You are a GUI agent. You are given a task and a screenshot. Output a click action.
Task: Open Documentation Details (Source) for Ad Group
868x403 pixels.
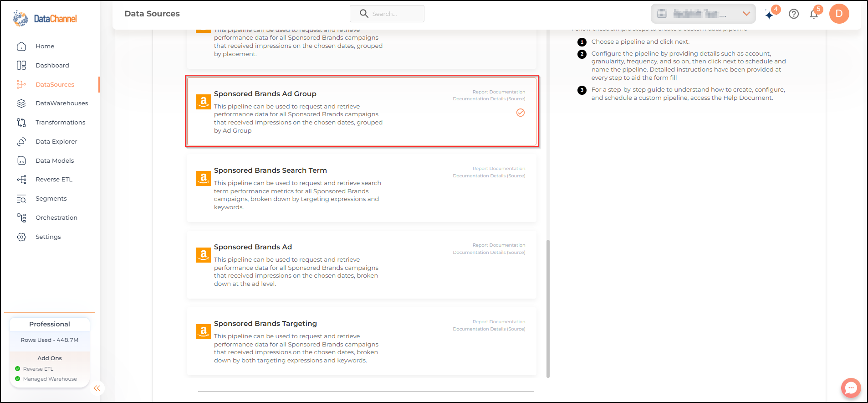coord(489,99)
